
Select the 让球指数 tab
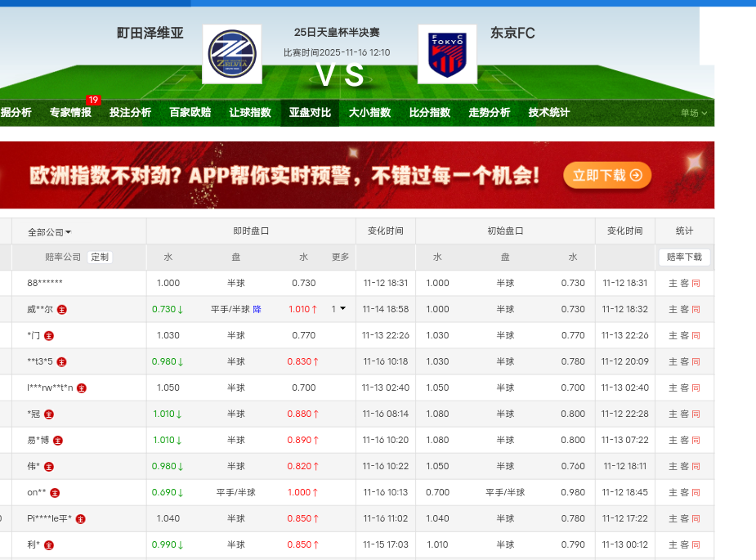pyautogui.click(x=249, y=113)
